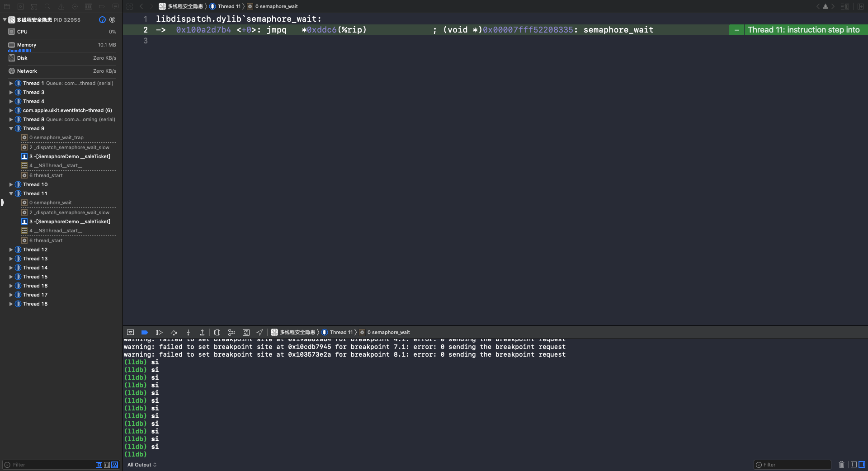Expand Thread 1 in the navigator

click(x=11, y=83)
